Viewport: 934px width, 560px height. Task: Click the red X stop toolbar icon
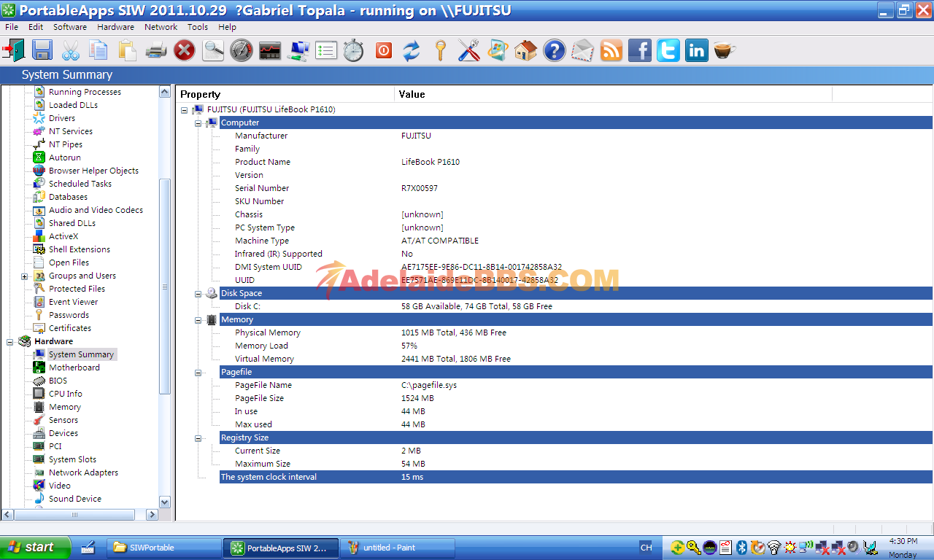(x=185, y=50)
